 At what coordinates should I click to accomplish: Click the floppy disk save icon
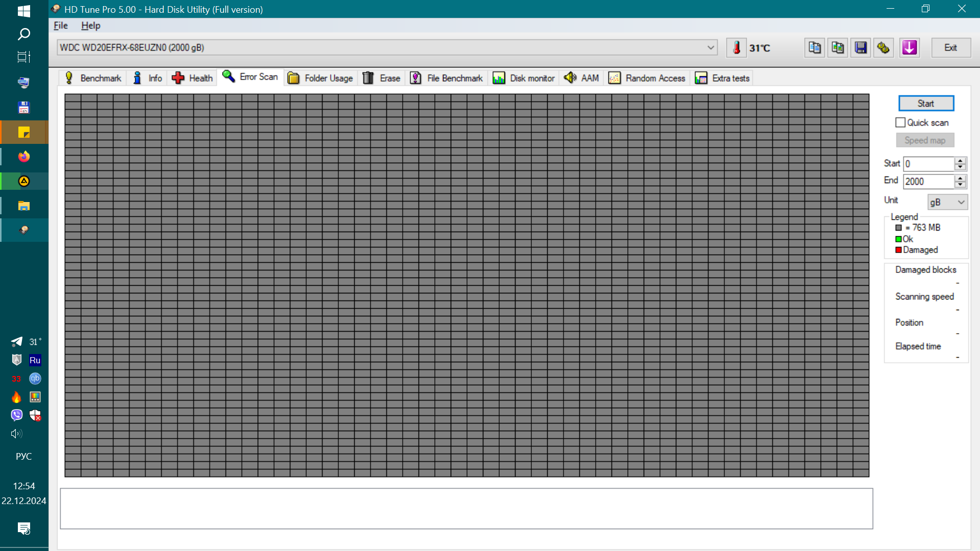coord(861,48)
